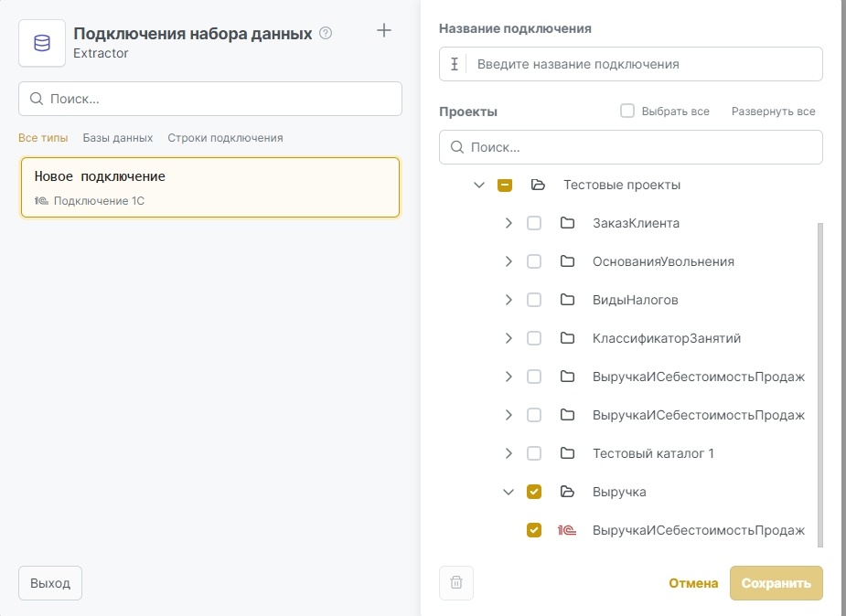Click the plus icon to add connection
Image resolution: width=846 pixels, height=616 pixels.
[x=384, y=31]
